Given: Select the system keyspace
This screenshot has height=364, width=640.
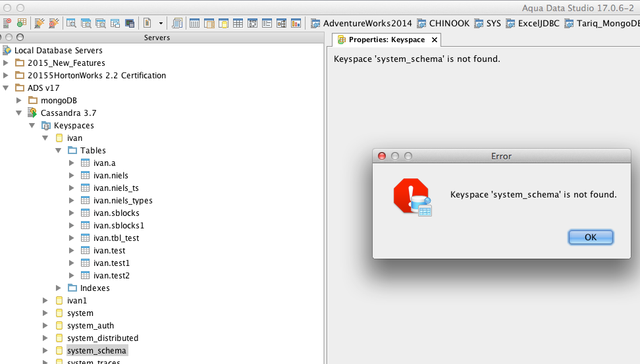Looking at the screenshot, I should click(x=80, y=313).
